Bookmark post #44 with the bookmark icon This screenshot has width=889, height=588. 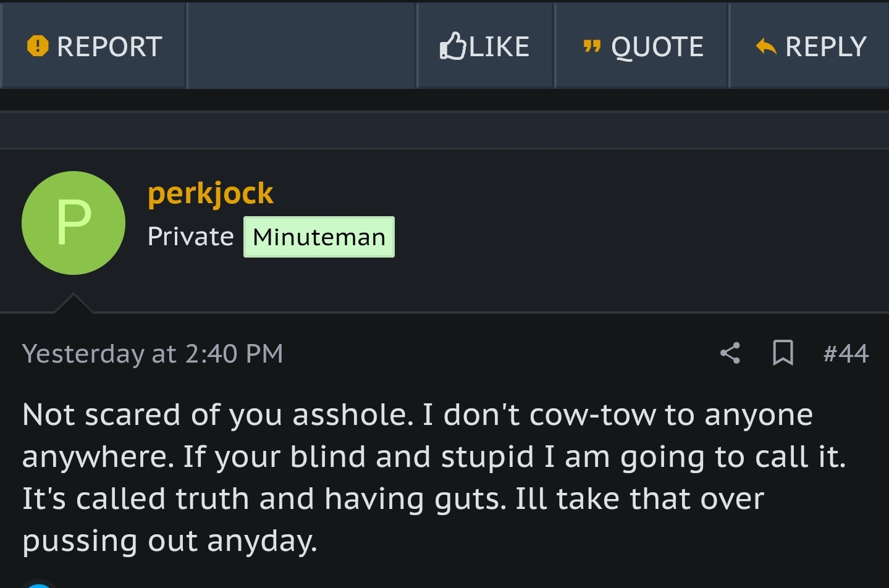tap(783, 353)
